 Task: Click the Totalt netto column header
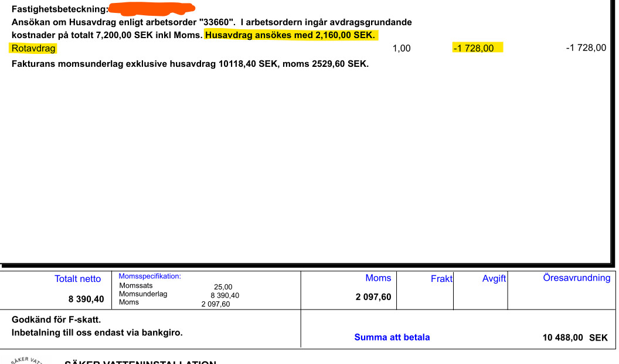click(77, 279)
